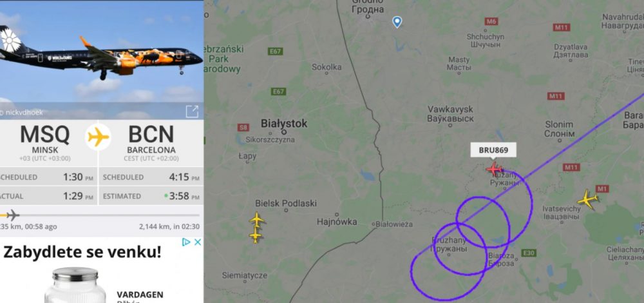
Task: Click the flight progress bar plane marker
Action: [x=12, y=215]
